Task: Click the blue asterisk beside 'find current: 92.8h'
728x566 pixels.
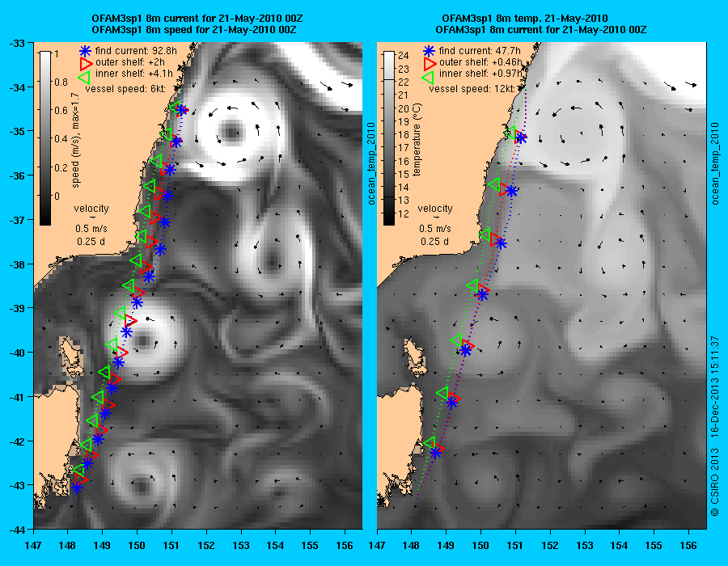Action: tap(85, 51)
